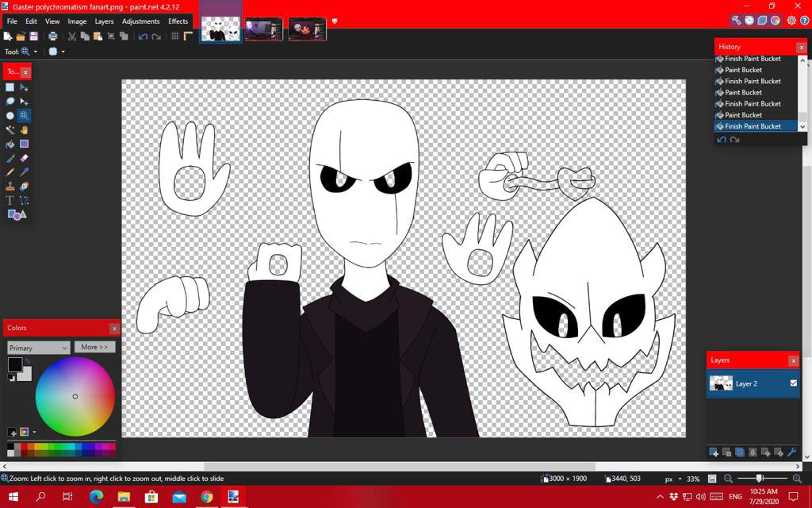Click the zoom in magnifier in status bar
The width and height of the screenshot is (812, 508).
click(797, 479)
